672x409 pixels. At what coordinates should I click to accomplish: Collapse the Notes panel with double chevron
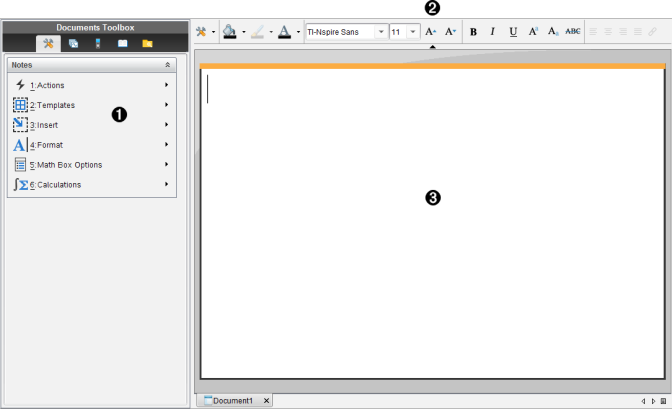click(168, 65)
